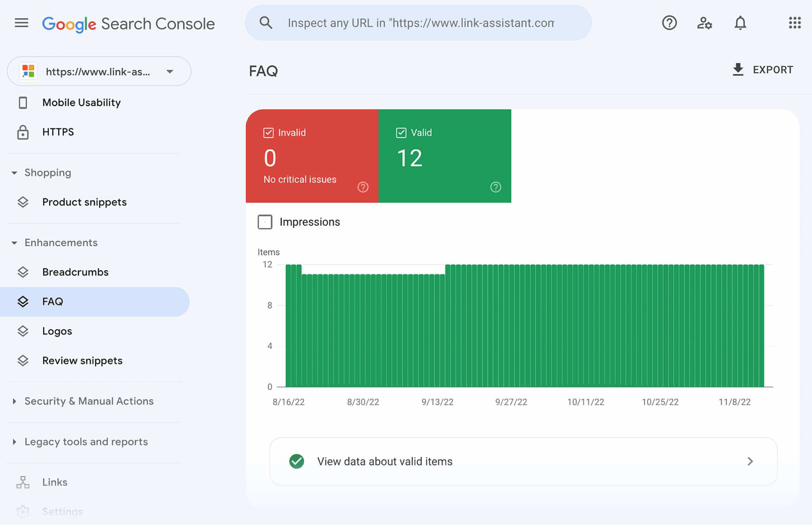Click the EXPORT button label
The width and height of the screenshot is (812, 525).
(x=773, y=70)
